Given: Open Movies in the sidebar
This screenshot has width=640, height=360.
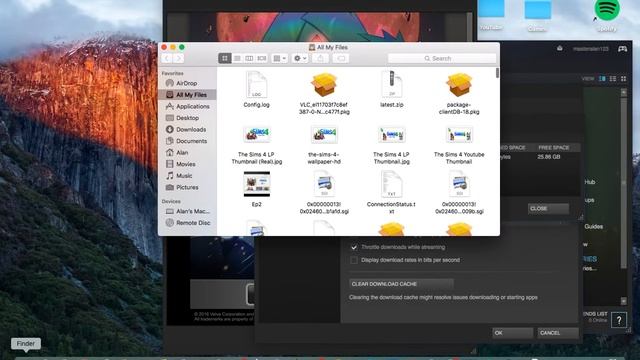Looking at the screenshot, I should (187, 164).
